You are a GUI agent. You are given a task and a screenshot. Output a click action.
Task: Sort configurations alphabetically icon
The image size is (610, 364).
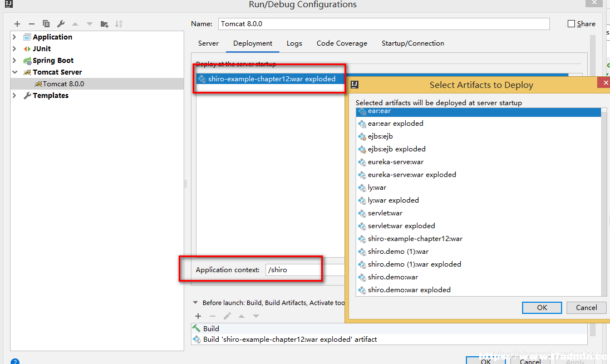click(x=119, y=24)
